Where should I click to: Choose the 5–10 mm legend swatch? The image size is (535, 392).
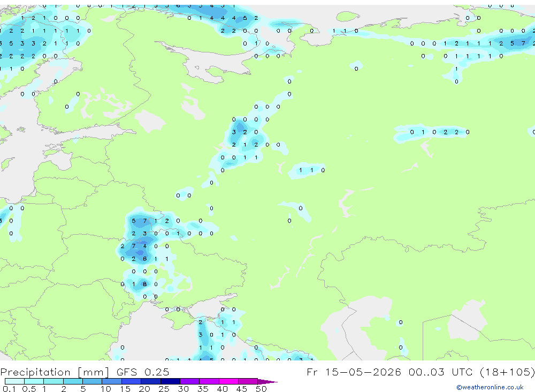pos(93,381)
